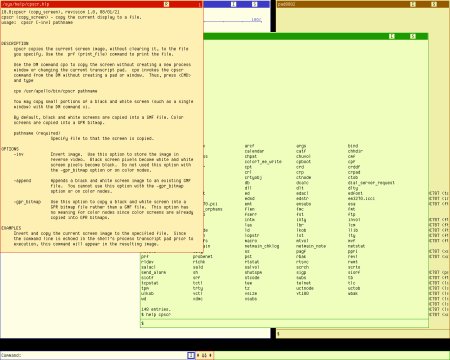Click the 'cpo /usr/apollo/bin/cpscr pathname' line
The height and width of the screenshot is (360, 450).
[x=56, y=91]
